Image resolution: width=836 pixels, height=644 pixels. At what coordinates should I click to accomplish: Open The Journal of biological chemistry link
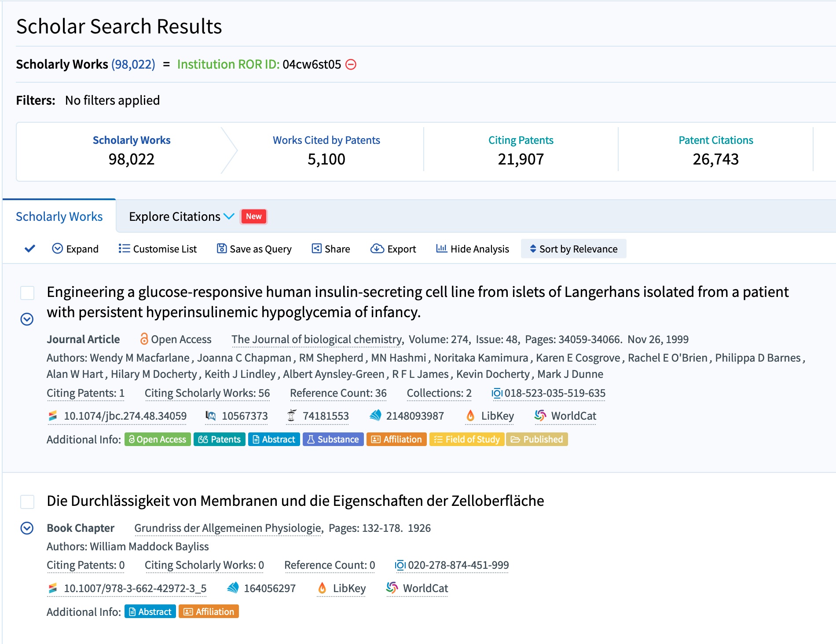(x=317, y=339)
